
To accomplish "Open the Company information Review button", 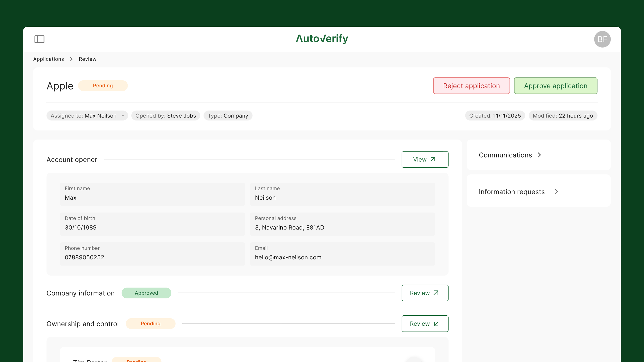I will point(425,293).
